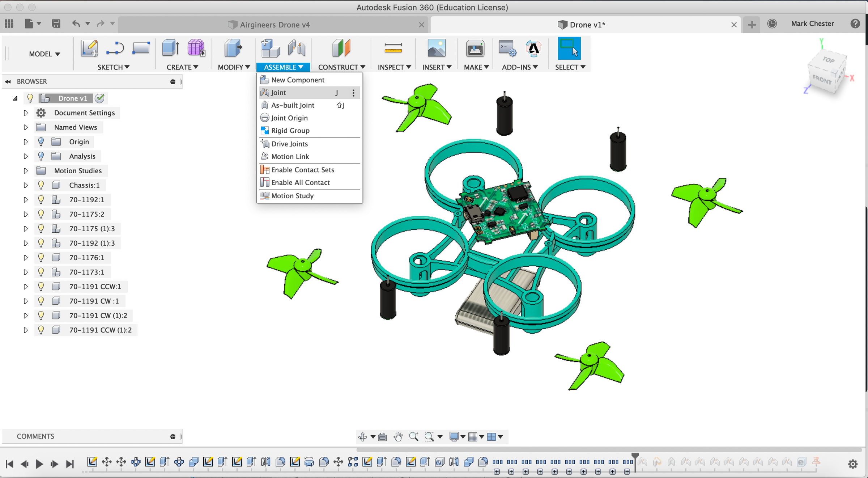Hide the Chassis:1 component
The width and height of the screenshot is (868, 478).
pyautogui.click(x=41, y=185)
